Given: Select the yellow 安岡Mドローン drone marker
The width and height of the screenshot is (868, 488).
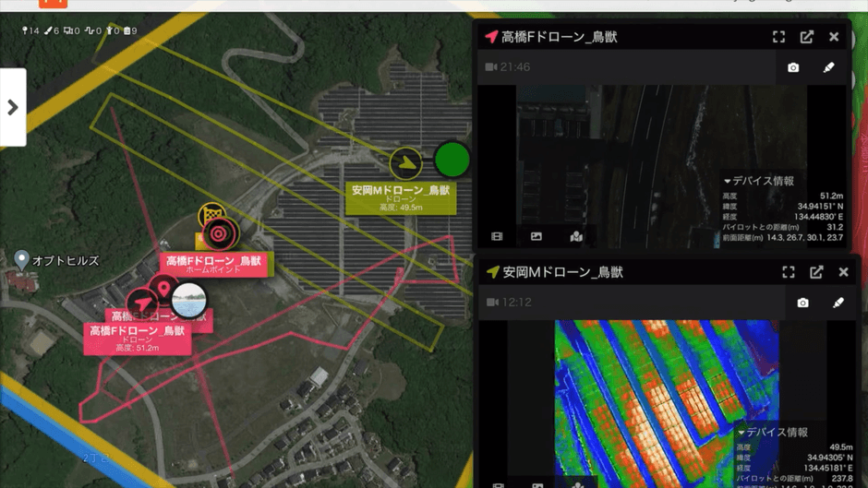Looking at the screenshot, I should [x=405, y=163].
